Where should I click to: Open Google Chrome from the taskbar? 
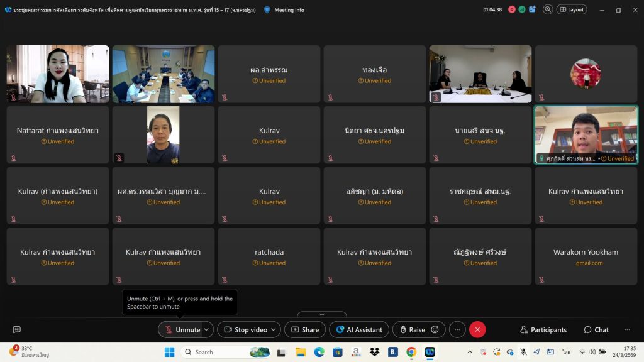point(411,352)
